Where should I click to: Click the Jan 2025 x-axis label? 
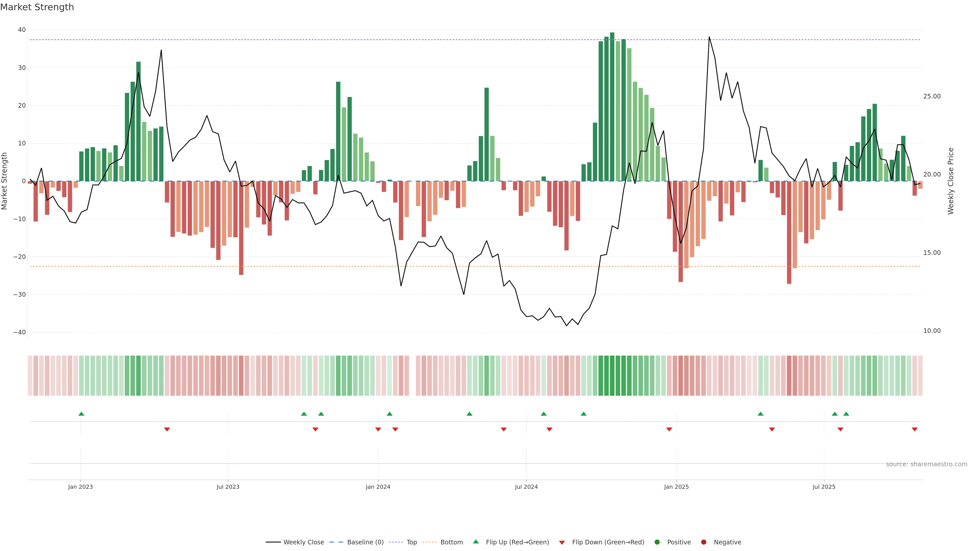click(676, 487)
